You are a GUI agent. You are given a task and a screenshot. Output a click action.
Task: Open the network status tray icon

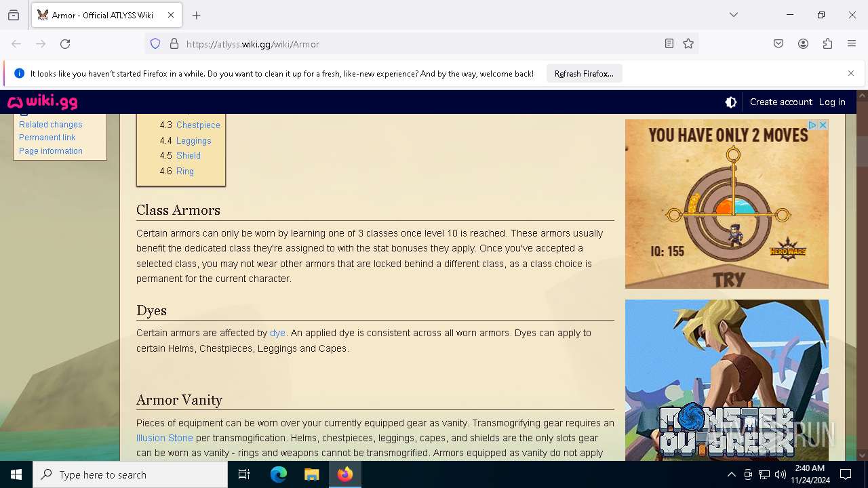764,474
